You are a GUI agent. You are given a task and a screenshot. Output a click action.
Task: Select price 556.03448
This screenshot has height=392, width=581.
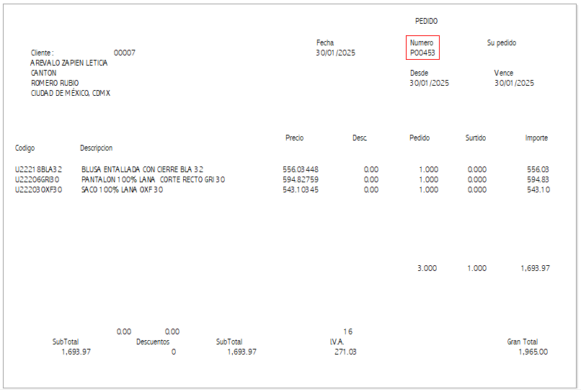(301, 169)
